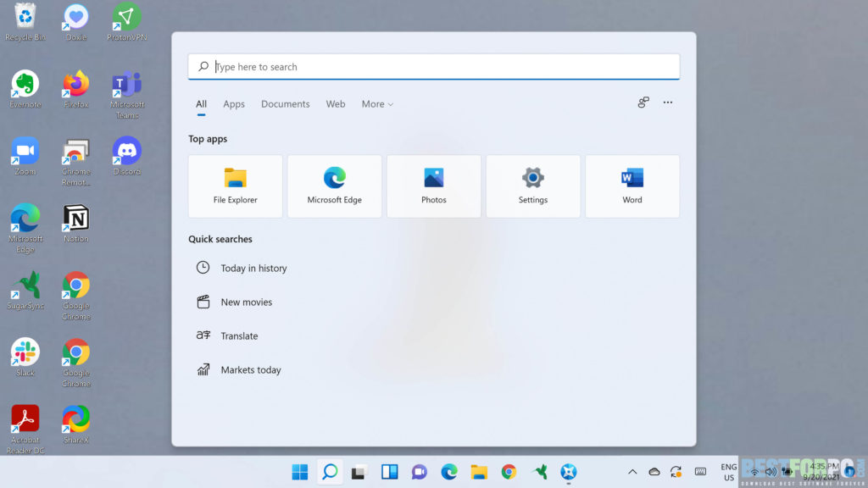The height and width of the screenshot is (488, 868).
Task: Focus the 'Type here to search' box
Action: pyautogui.click(x=433, y=66)
